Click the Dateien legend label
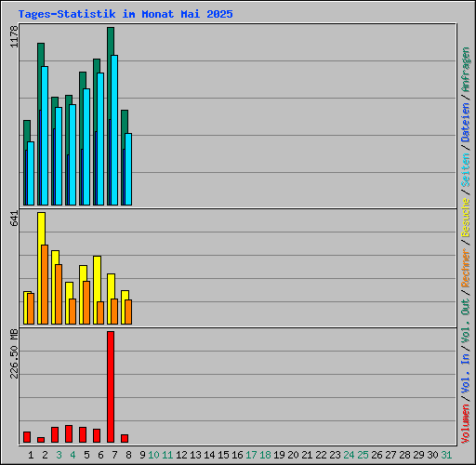 (466, 123)
